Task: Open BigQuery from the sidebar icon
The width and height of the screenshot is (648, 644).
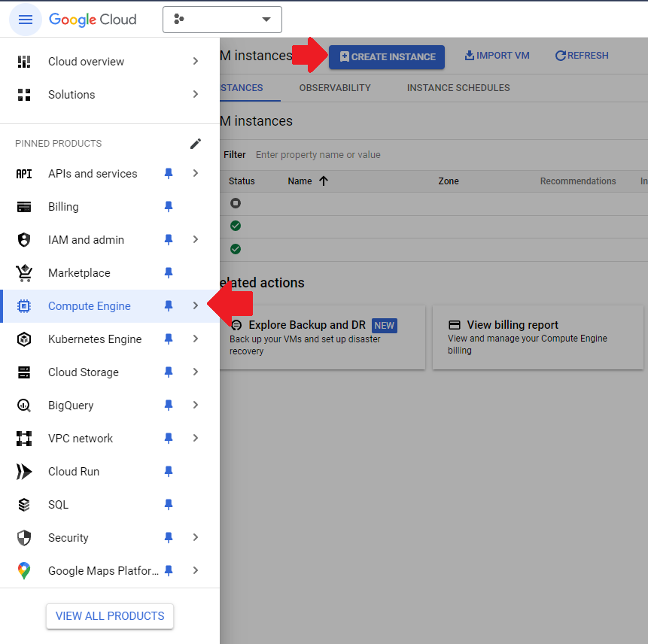Action: [x=24, y=405]
